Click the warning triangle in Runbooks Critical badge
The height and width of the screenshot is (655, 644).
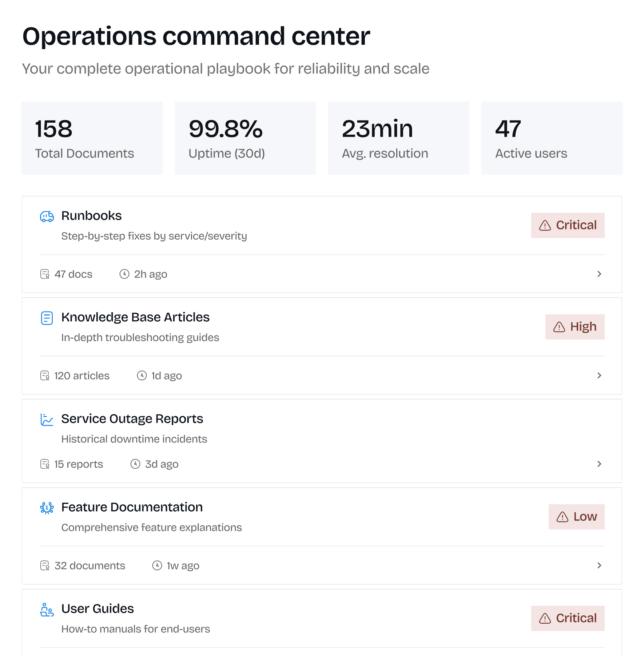545,225
